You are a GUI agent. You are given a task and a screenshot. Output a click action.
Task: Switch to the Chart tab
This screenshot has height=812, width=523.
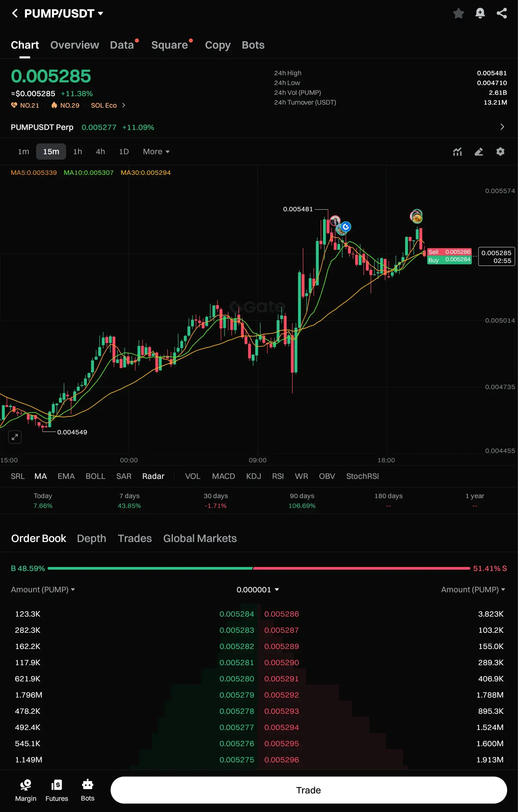pyautogui.click(x=25, y=45)
